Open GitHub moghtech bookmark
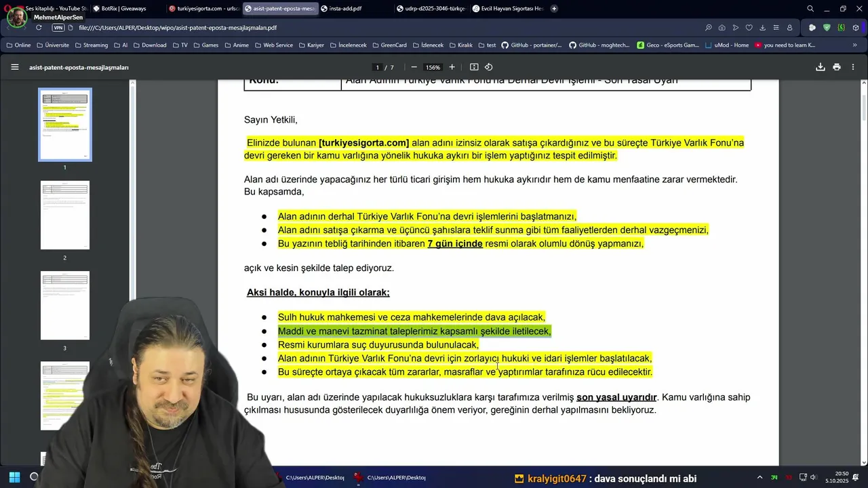The image size is (868, 488). tap(599, 45)
